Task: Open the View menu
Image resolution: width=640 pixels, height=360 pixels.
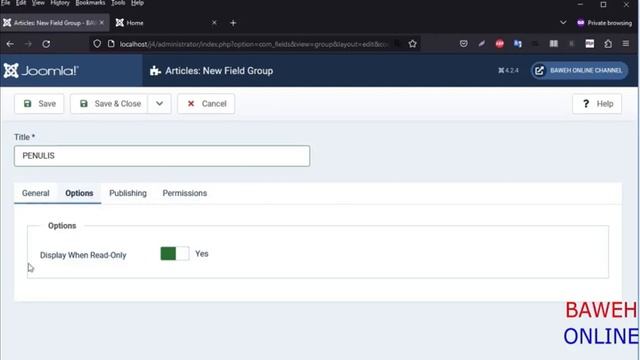Action: 38,3
